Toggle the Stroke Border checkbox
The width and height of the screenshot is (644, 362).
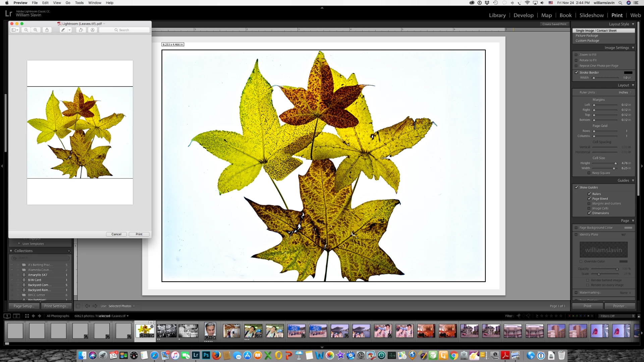pyautogui.click(x=576, y=72)
